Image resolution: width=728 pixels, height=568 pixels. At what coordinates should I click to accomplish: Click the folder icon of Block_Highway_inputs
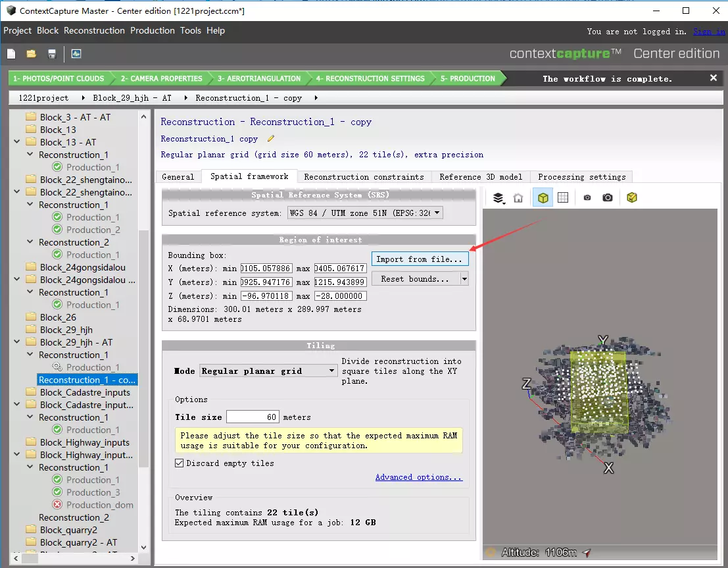(31, 442)
